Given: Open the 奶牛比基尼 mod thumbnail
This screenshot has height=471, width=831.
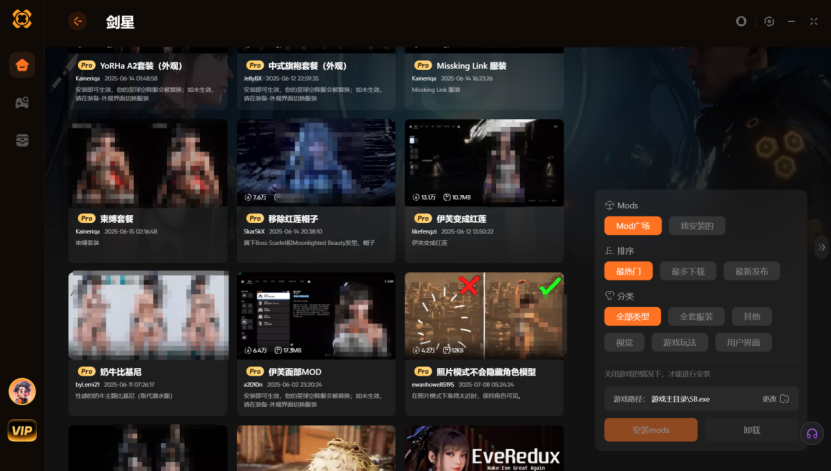Looking at the screenshot, I should 148,316.
